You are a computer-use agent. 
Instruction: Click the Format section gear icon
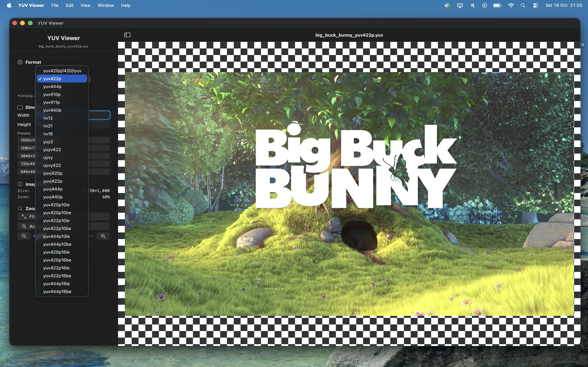click(x=20, y=62)
